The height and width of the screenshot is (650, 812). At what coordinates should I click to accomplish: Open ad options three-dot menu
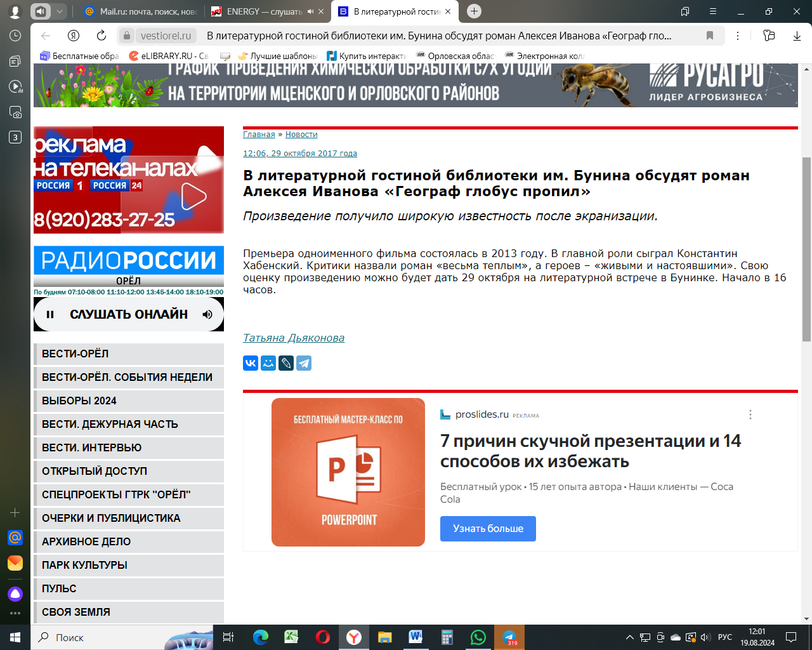pyautogui.click(x=750, y=415)
